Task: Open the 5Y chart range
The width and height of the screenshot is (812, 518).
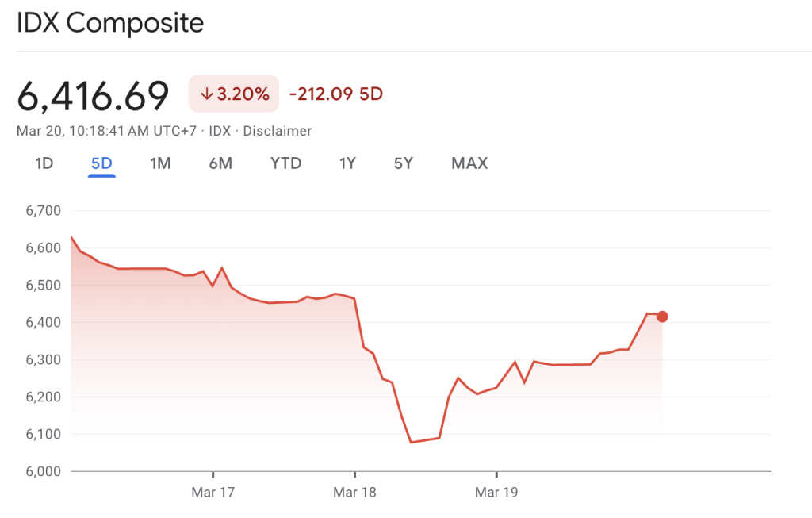Action: [x=404, y=163]
